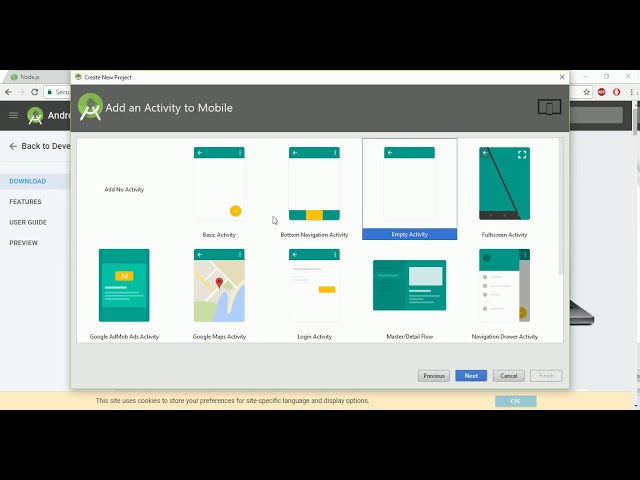640x480 pixels.
Task: Click the phone and tablet form factor icon
Action: pyautogui.click(x=549, y=107)
